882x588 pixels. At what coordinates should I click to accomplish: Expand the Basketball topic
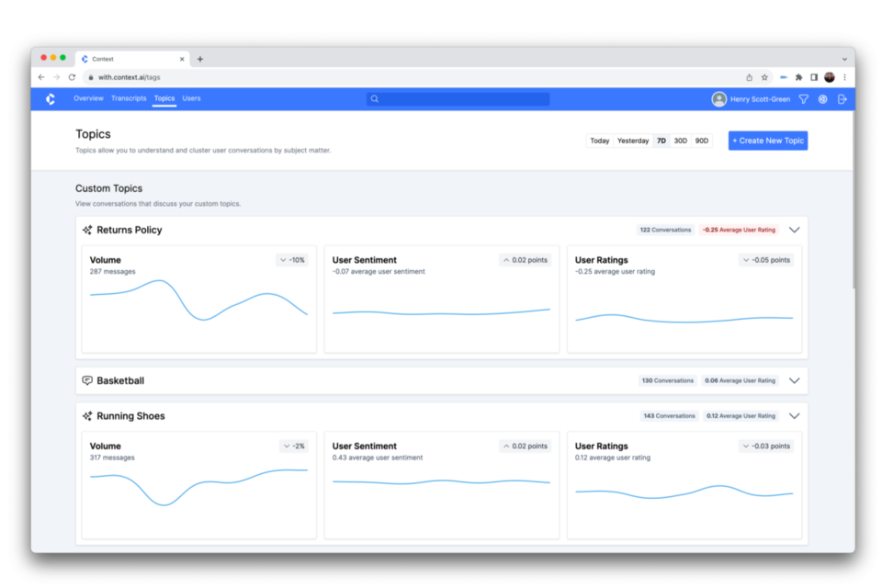(x=795, y=380)
